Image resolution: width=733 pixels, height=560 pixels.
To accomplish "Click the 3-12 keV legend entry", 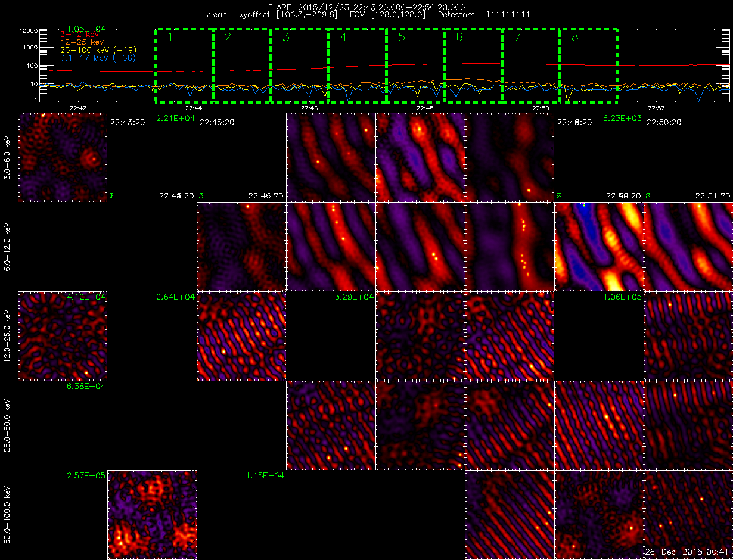I will point(80,36).
